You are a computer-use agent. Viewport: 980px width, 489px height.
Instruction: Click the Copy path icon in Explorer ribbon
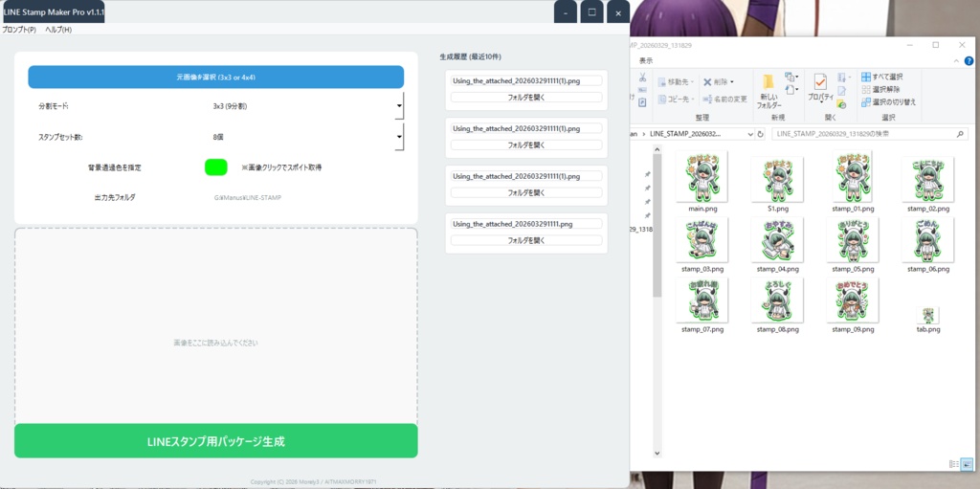click(x=642, y=90)
